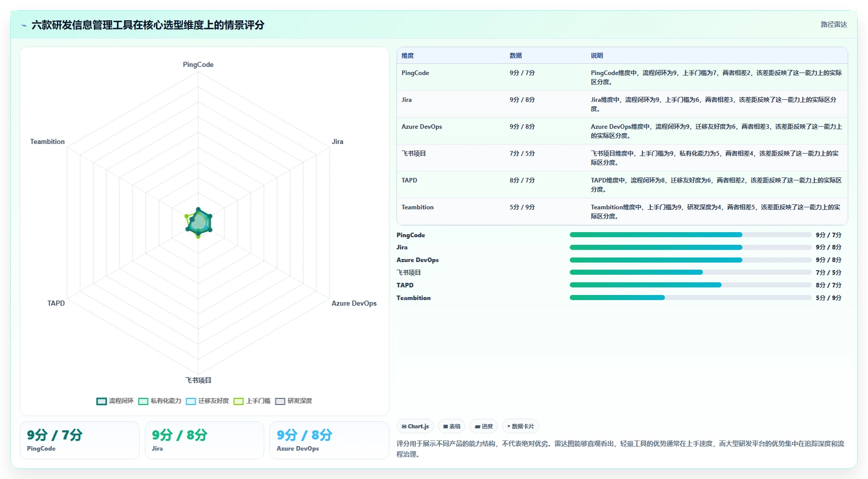Toggle the 私有化能力 legend swatch

(x=143, y=401)
